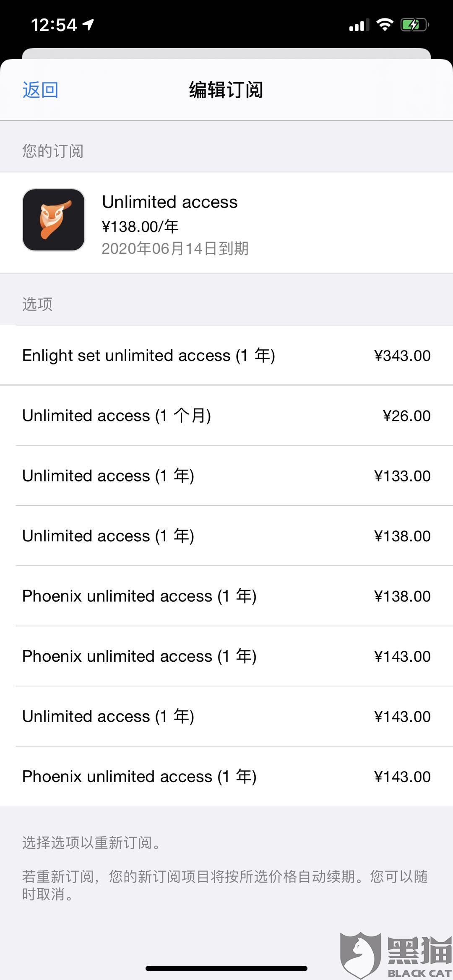Select Enlight set unlimited access ¥343.00 option
Image resolution: width=453 pixels, height=980 pixels.
pyautogui.click(x=226, y=356)
